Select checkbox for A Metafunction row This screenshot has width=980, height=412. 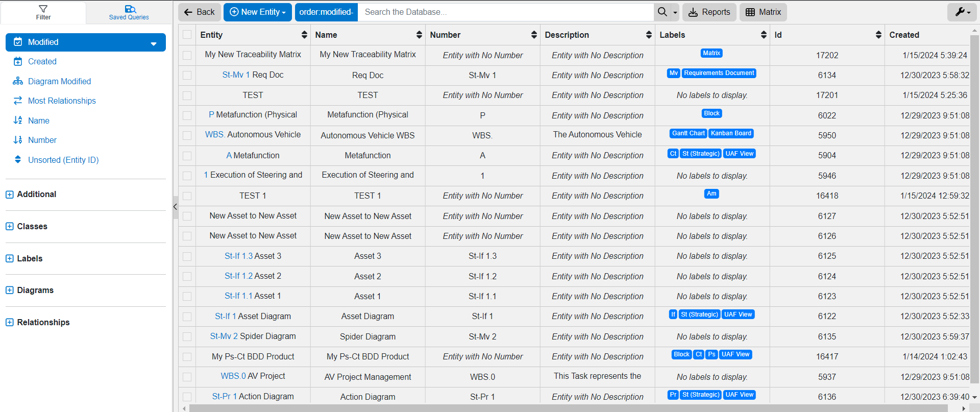pos(187,156)
